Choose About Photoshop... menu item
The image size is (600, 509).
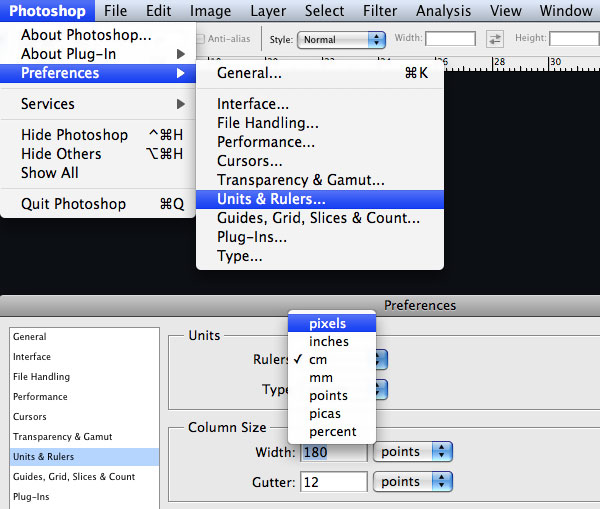(x=98, y=35)
